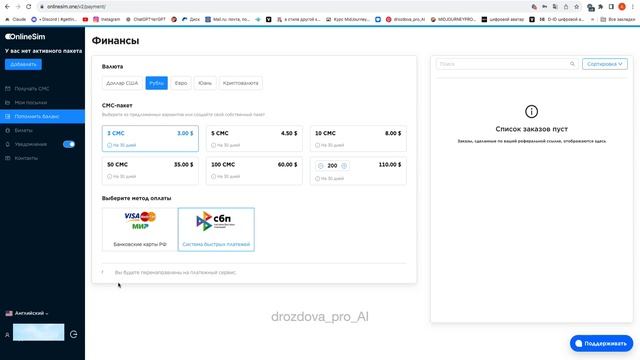Open the ChatGPT bookmark
The height and width of the screenshot is (360, 640).
coord(146,19)
